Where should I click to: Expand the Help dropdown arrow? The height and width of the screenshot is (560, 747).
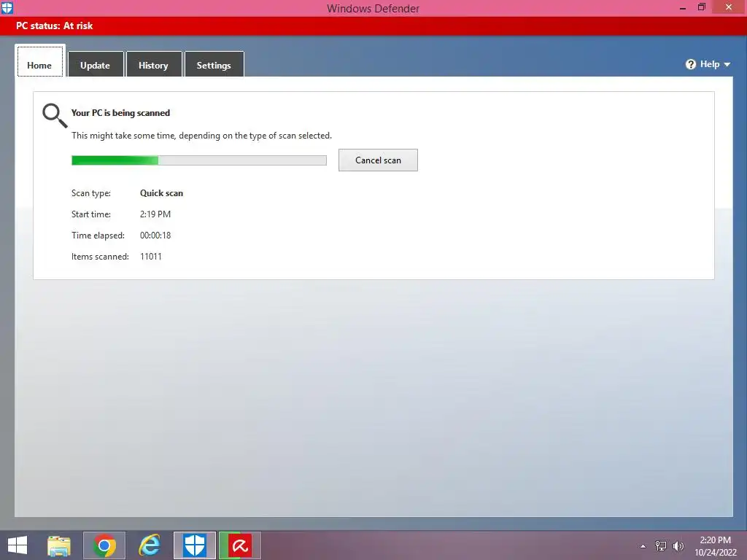(x=727, y=64)
